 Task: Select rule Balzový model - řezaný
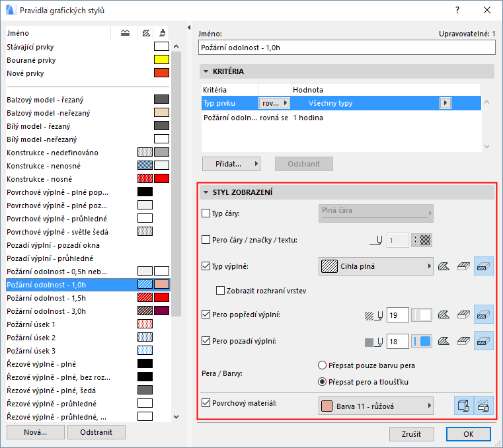coord(88,100)
